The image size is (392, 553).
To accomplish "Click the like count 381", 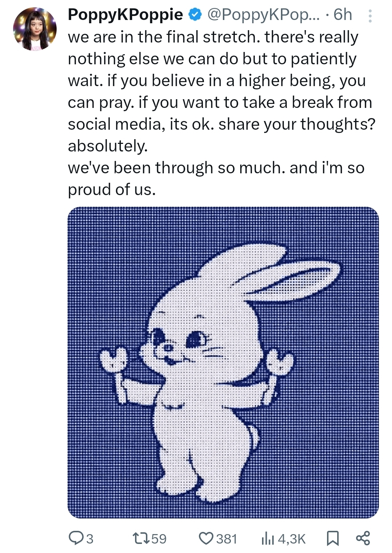I will (x=226, y=539).
